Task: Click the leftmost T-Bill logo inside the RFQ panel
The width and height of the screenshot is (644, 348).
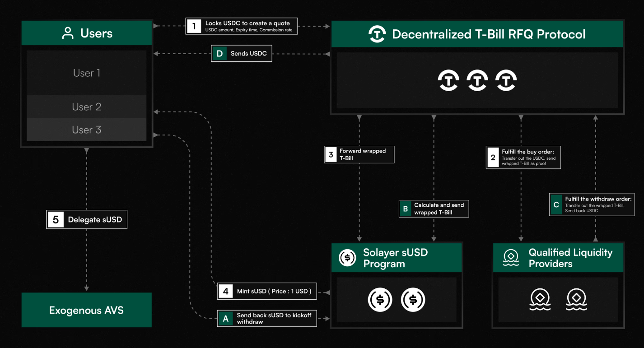Action: pos(448,80)
